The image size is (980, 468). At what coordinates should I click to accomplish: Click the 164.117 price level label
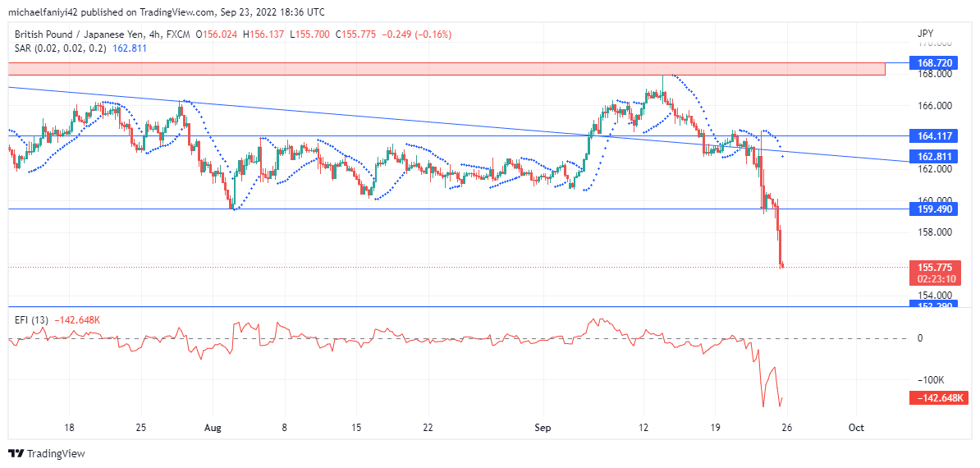(932, 135)
